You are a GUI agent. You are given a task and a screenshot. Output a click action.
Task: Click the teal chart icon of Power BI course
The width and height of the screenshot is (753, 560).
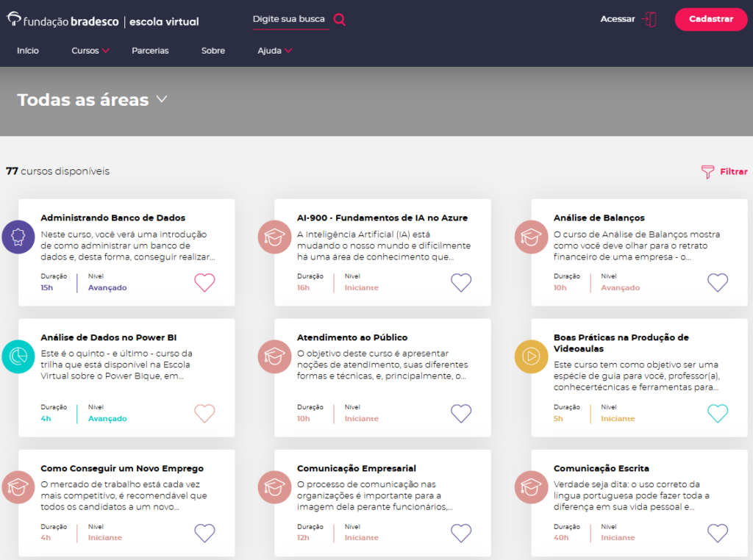tap(18, 356)
